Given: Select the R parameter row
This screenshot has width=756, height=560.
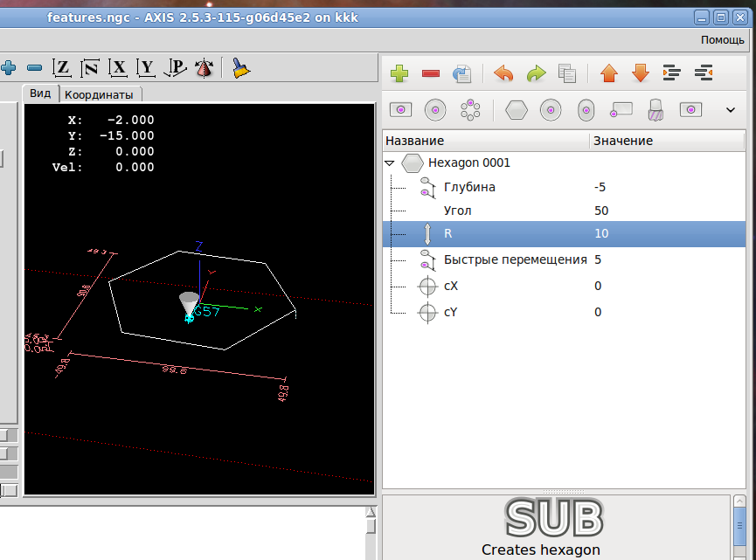Looking at the screenshot, I should tap(564, 234).
